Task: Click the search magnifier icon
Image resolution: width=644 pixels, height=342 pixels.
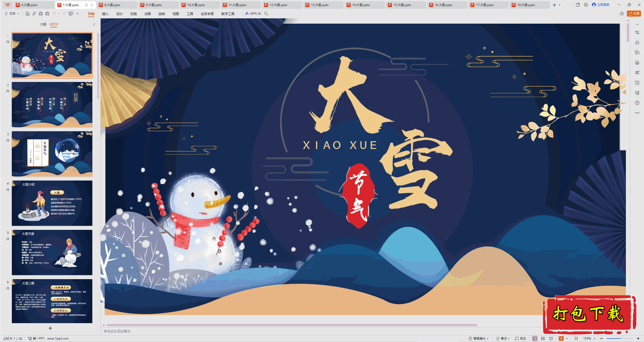Action: point(266,14)
